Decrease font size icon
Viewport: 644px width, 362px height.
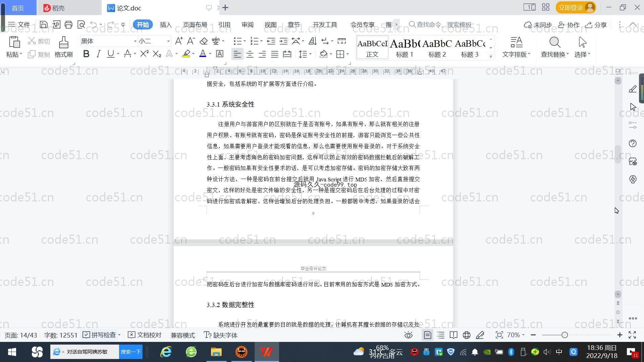191,41
